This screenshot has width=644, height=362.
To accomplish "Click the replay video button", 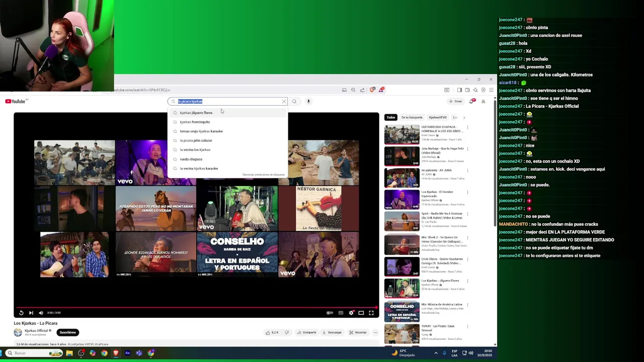I will [x=21, y=313].
